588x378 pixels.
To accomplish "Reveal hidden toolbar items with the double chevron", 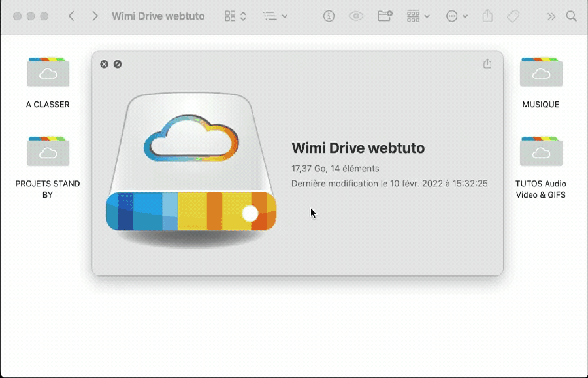I will [551, 16].
